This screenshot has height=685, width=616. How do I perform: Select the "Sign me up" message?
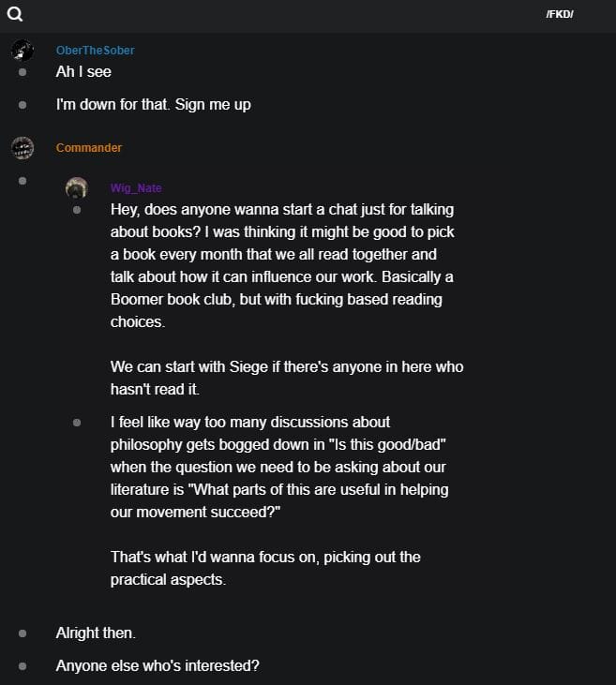[153, 105]
